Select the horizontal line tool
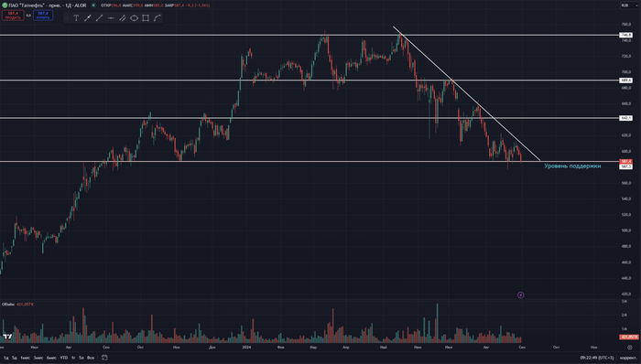 coord(111,18)
